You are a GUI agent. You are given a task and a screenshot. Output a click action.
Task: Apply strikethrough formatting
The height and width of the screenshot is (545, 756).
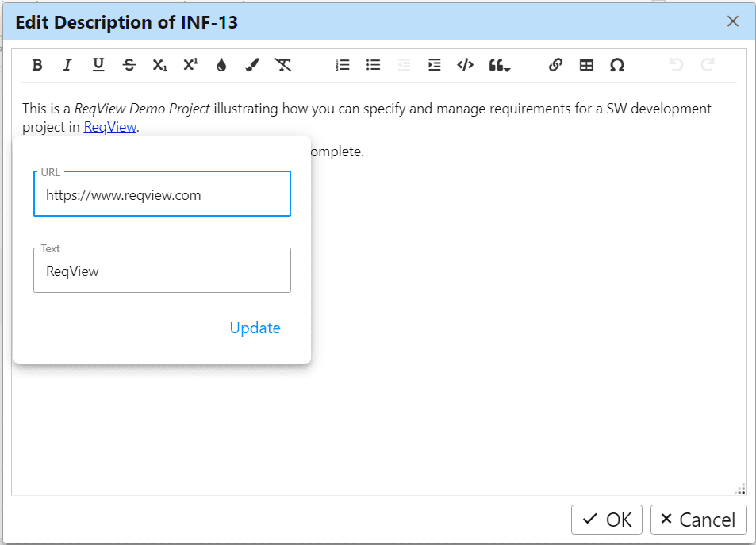pos(129,66)
